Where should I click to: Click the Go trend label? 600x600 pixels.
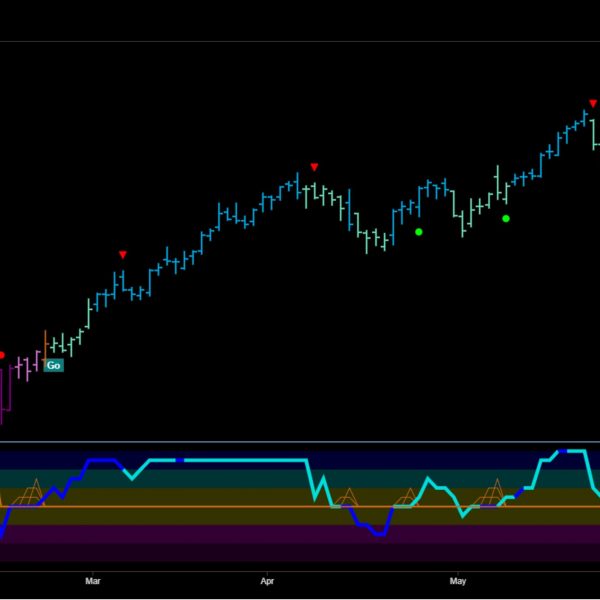[54, 365]
